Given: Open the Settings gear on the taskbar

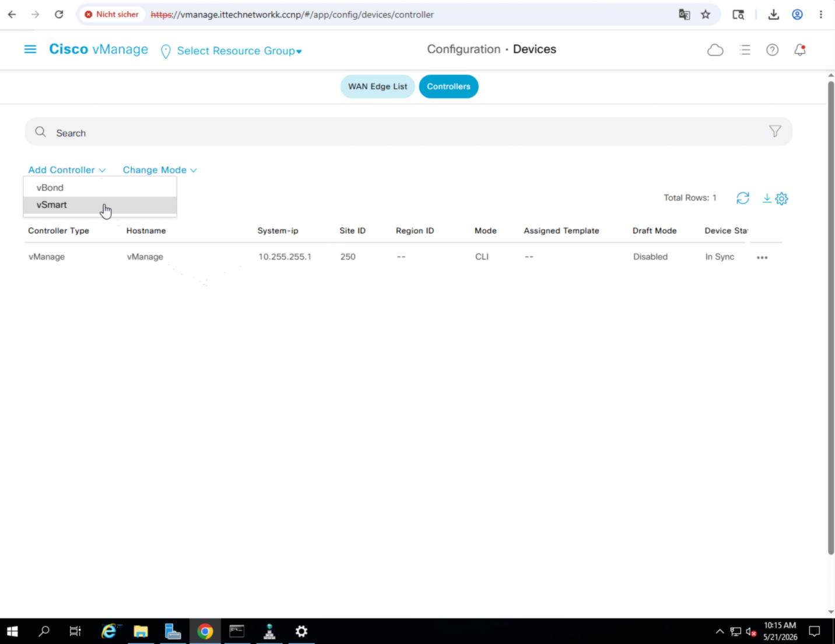Looking at the screenshot, I should (301, 631).
